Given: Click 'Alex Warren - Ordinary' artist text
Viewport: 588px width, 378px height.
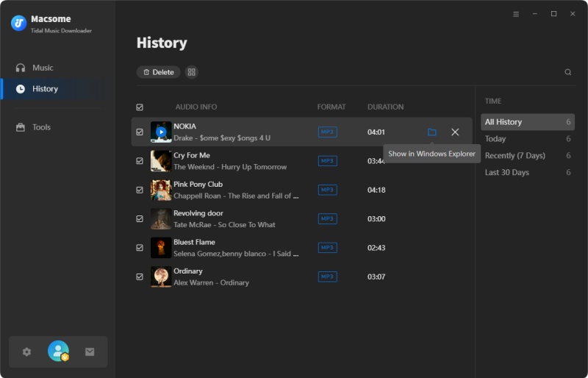Looking at the screenshot, I should tap(211, 282).
